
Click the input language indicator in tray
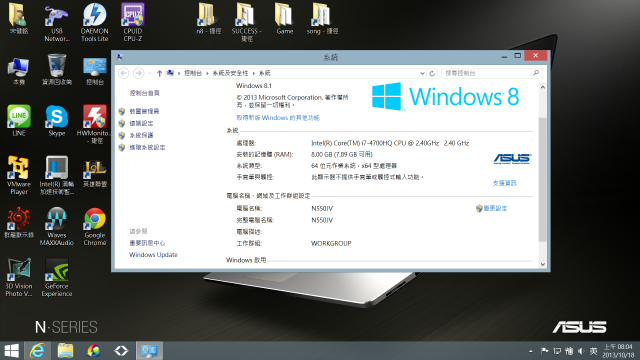coord(593,351)
